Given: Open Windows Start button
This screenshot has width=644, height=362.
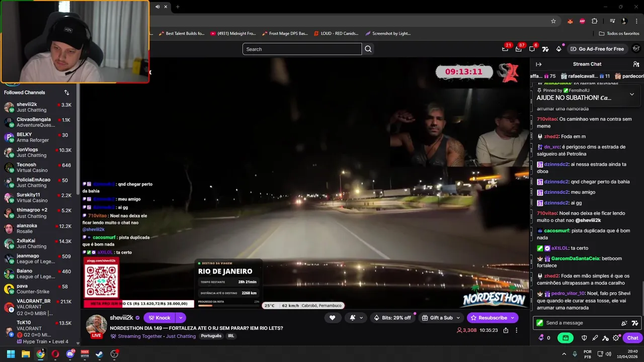Looking at the screenshot, I should [11, 354].
